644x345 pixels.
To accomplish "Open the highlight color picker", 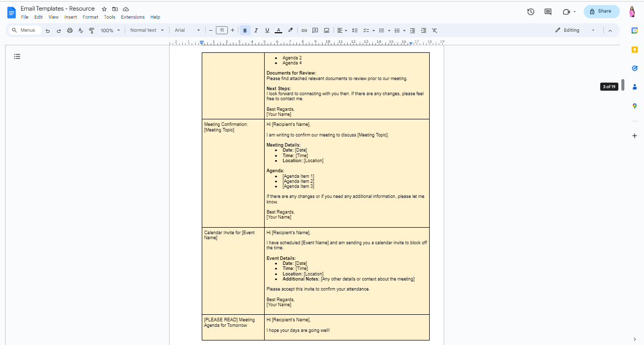I will tap(290, 30).
